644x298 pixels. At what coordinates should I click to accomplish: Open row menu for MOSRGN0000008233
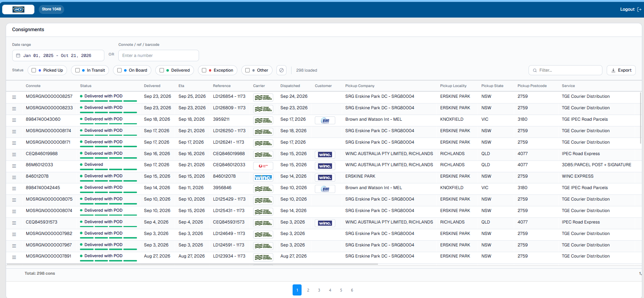click(x=14, y=109)
